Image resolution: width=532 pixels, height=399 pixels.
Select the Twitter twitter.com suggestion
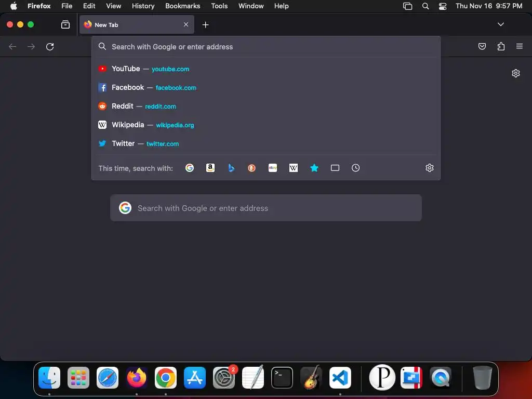(266, 143)
